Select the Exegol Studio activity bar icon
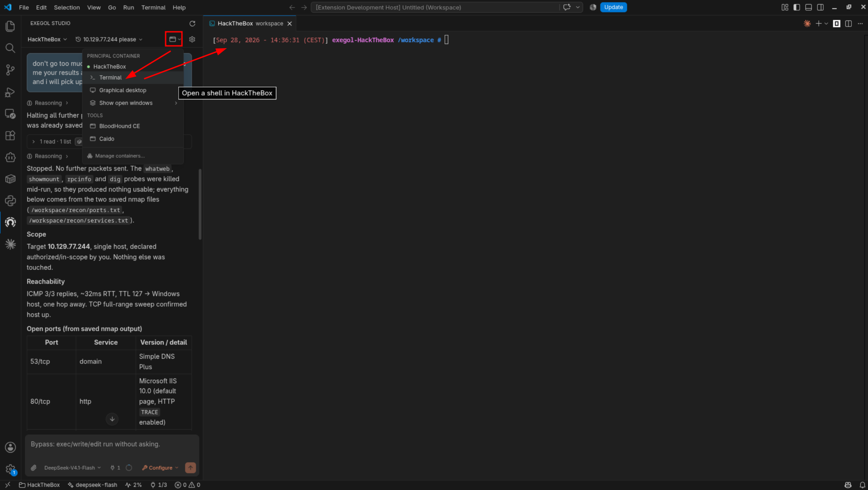868x490 pixels. click(10, 223)
